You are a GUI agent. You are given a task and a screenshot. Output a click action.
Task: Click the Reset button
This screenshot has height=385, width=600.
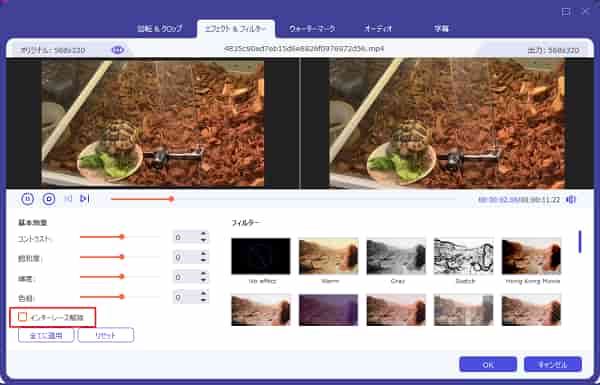pyautogui.click(x=106, y=335)
